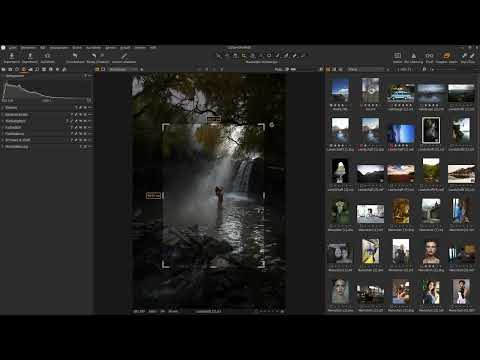
Task: Open the Fenster menu
Action: coord(140,48)
